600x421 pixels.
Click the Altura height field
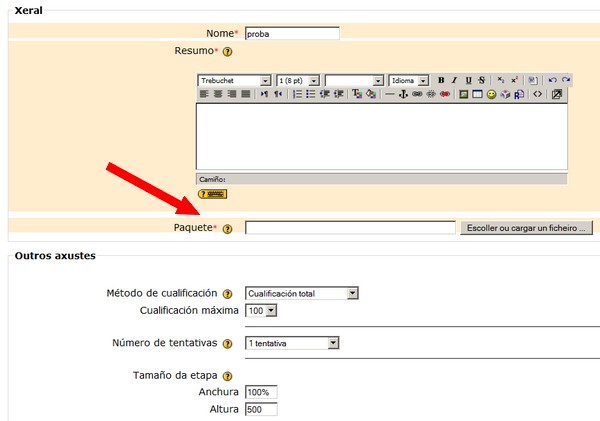point(261,409)
